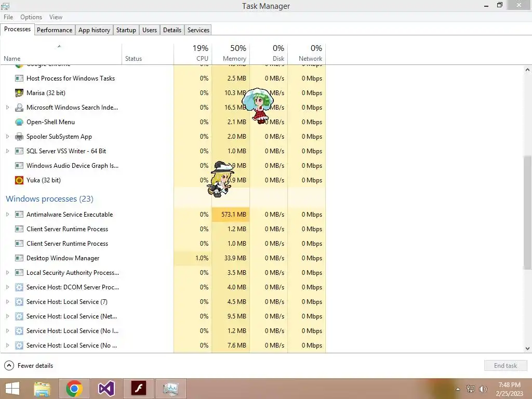Open the File menu

point(8,17)
